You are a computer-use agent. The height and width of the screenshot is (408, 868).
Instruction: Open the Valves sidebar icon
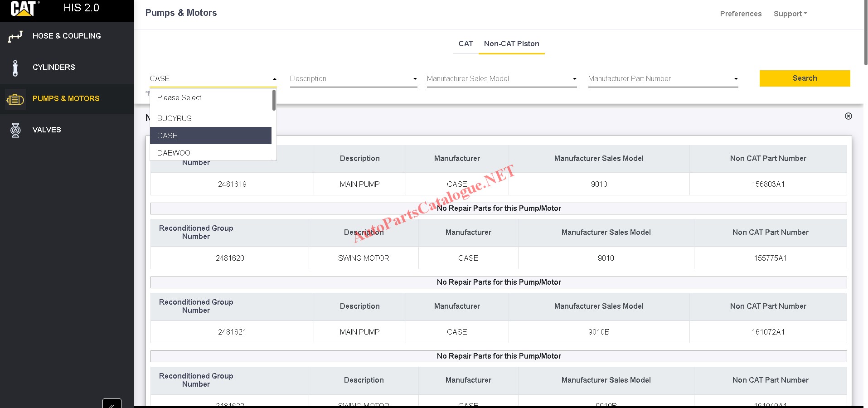click(15, 130)
